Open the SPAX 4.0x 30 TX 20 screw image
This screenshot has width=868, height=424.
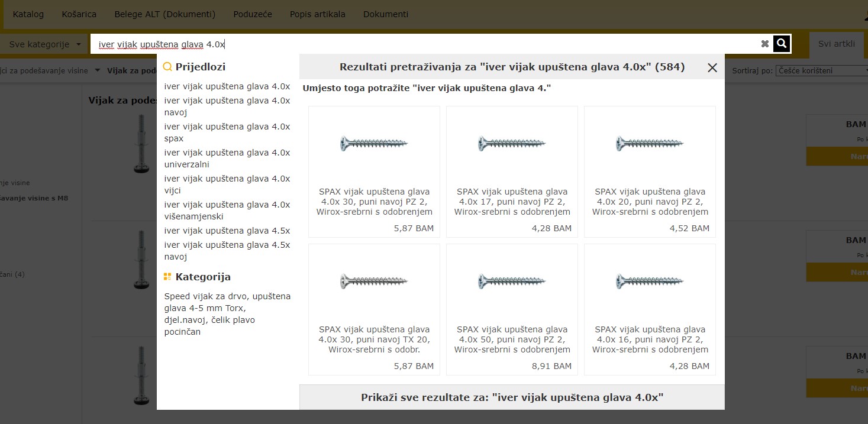click(x=374, y=281)
